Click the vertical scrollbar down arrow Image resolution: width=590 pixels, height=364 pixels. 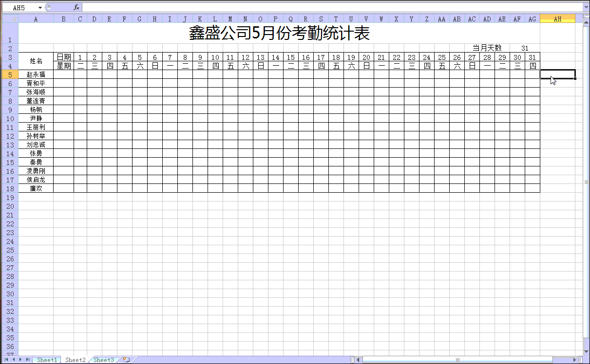click(x=586, y=351)
